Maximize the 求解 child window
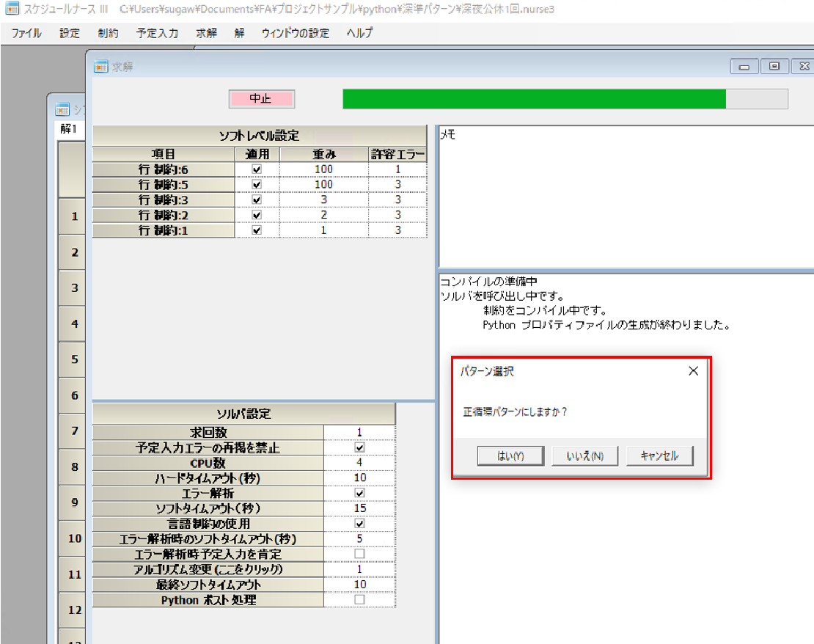814x644 pixels. tap(774, 67)
